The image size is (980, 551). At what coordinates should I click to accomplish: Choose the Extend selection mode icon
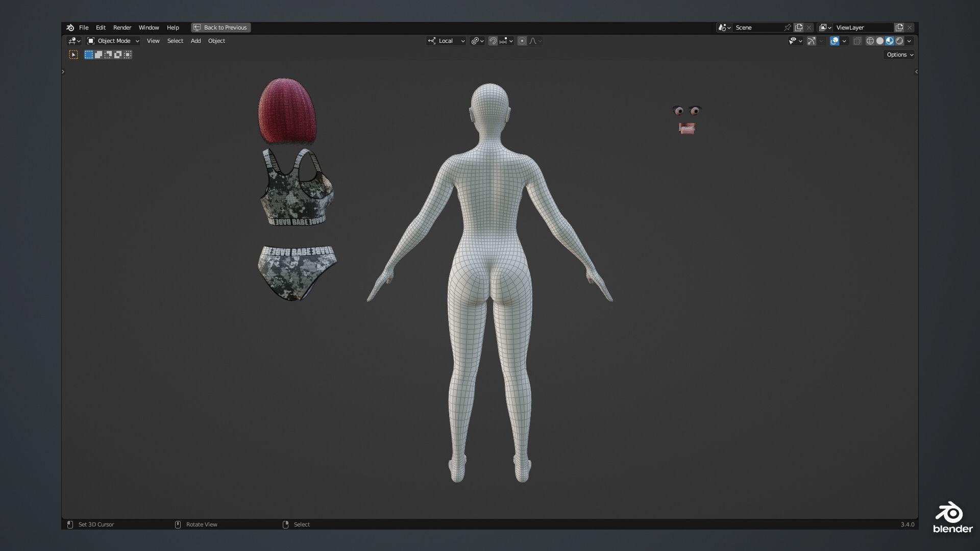99,55
